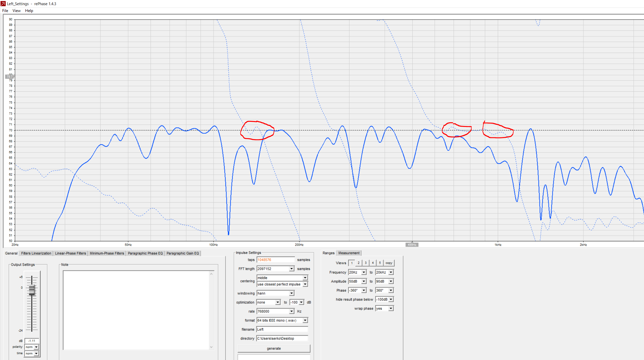The image size is (644, 360).
Task: Expand the time norm dropdown
Action: (x=36, y=354)
